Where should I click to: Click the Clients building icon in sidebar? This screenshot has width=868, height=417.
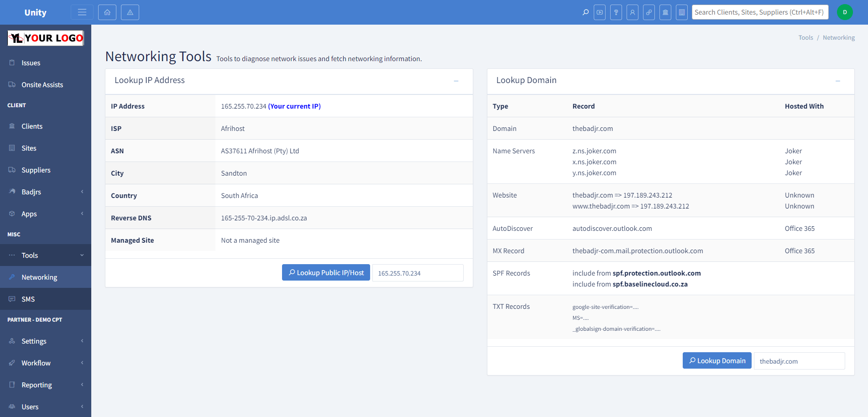pos(12,126)
